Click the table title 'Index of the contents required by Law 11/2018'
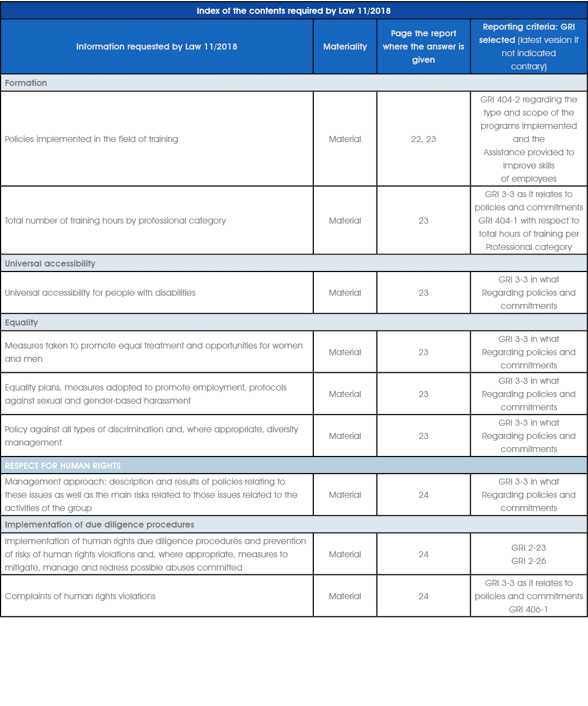Screen dimensions: 588x706 tap(293, 10)
